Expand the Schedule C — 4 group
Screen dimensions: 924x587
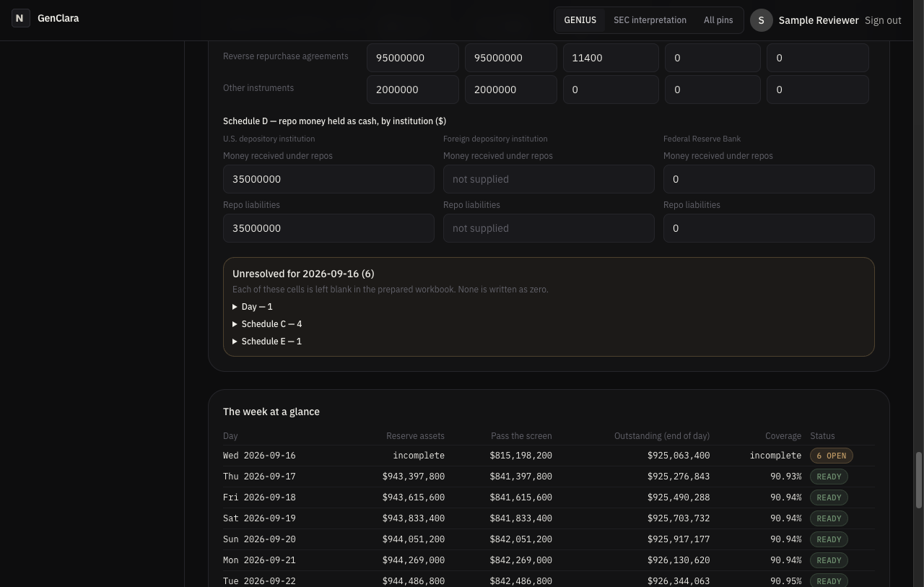click(267, 324)
